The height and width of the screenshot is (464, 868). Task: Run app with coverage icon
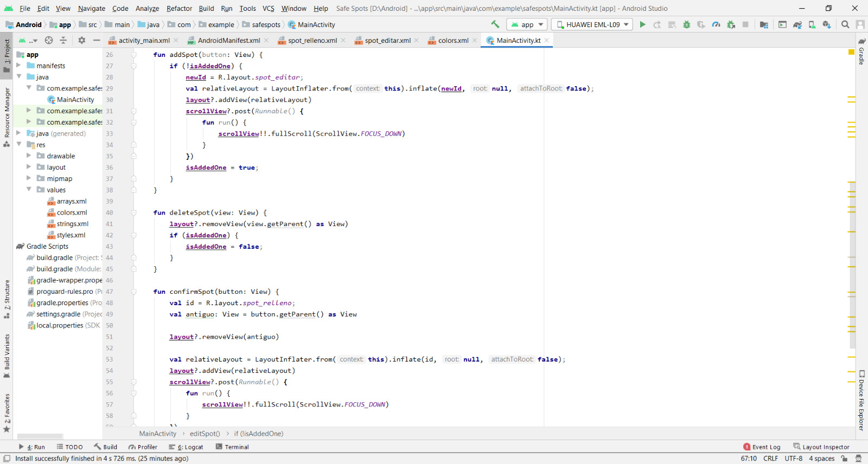pyautogui.click(x=701, y=24)
